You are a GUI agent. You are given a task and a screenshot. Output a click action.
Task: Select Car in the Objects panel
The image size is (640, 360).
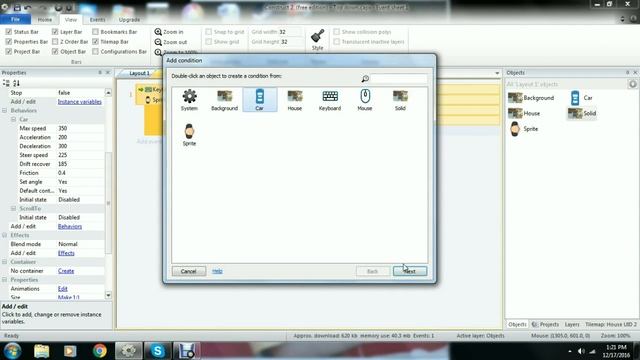[581, 98]
